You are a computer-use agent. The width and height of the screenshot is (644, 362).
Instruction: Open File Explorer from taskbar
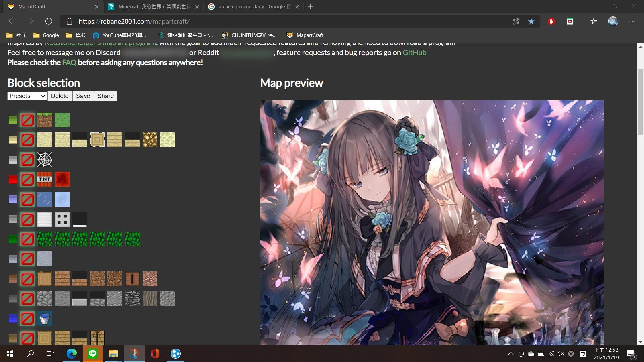click(113, 354)
